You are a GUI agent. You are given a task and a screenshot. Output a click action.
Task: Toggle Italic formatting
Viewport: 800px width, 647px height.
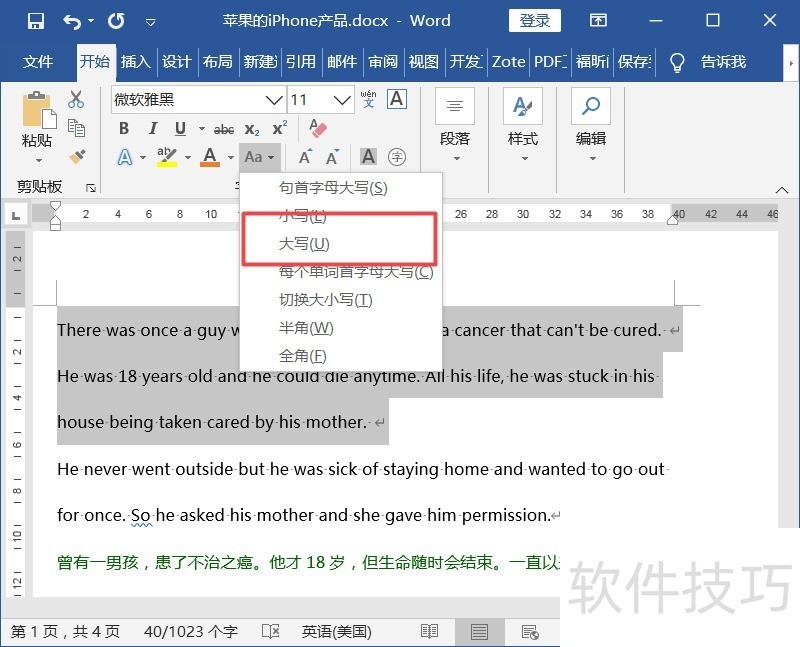point(153,128)
